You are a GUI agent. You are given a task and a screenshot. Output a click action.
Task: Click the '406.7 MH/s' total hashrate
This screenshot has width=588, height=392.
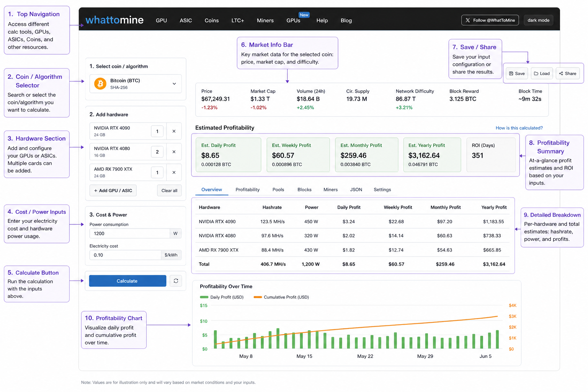pyautogui.click(x=273, y=264)
